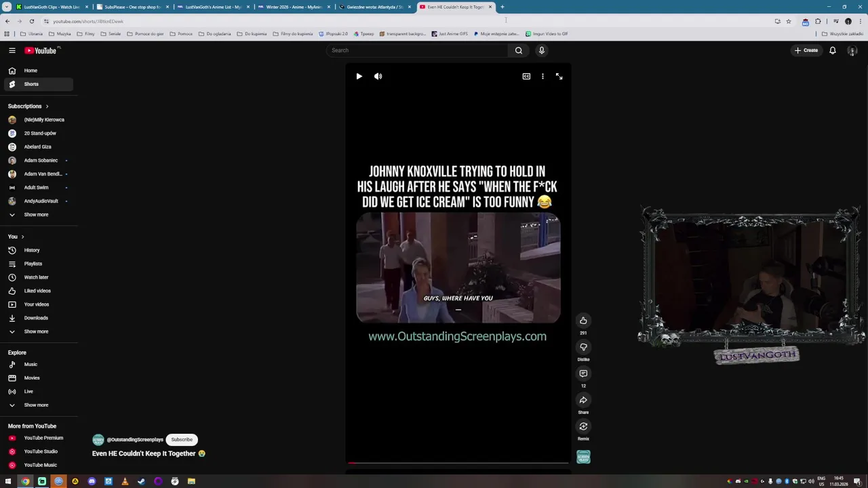The width and height of the screenshot is (868, 488).
Task: Toggle closed captions on the Short
Action: pyautogui.click(x=526, y=77)
